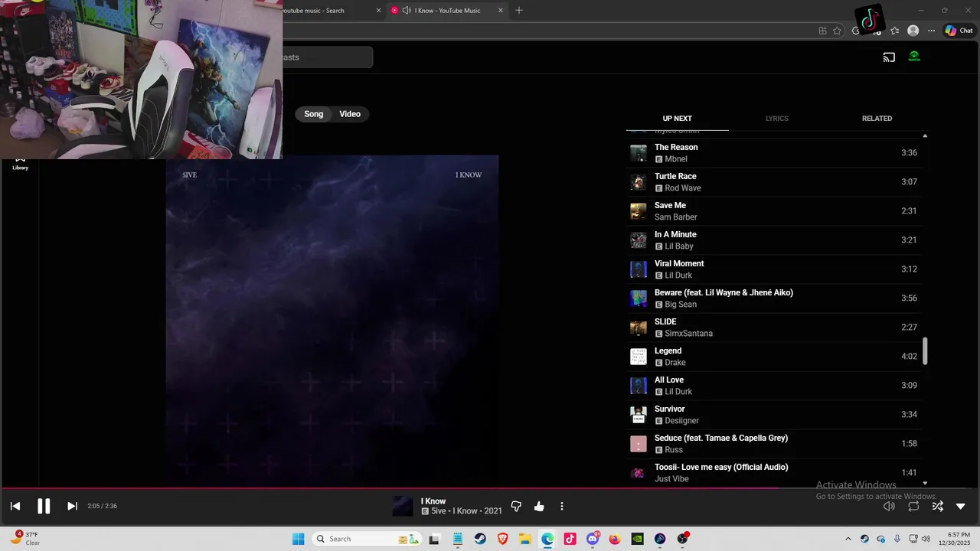Screen dimensions: 980x551
Task: Open the UP NEXT tab
Action: coord(677,119)
